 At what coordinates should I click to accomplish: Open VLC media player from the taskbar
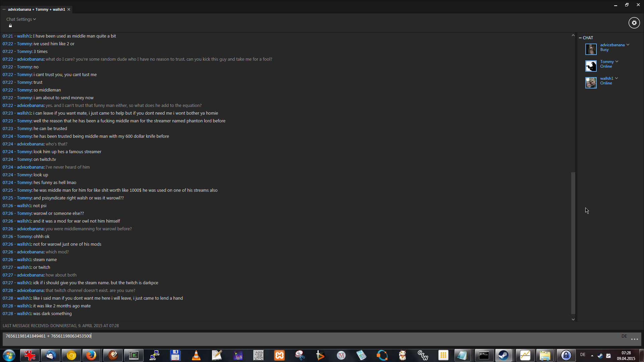tap(196, 355)
